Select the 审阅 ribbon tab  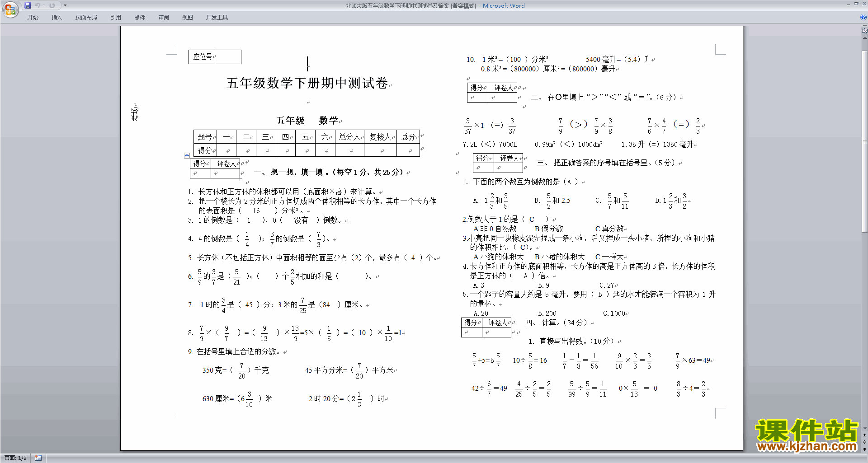pos(164,18)
